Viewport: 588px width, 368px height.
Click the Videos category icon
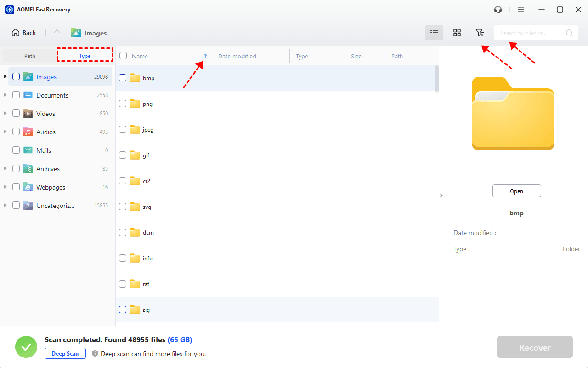coord(28,114)
